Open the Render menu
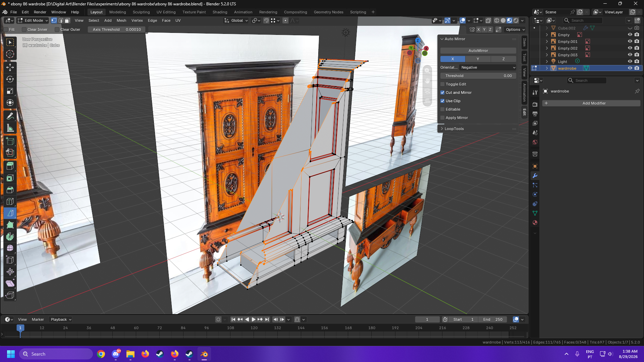644x362 pixels. 40,12
